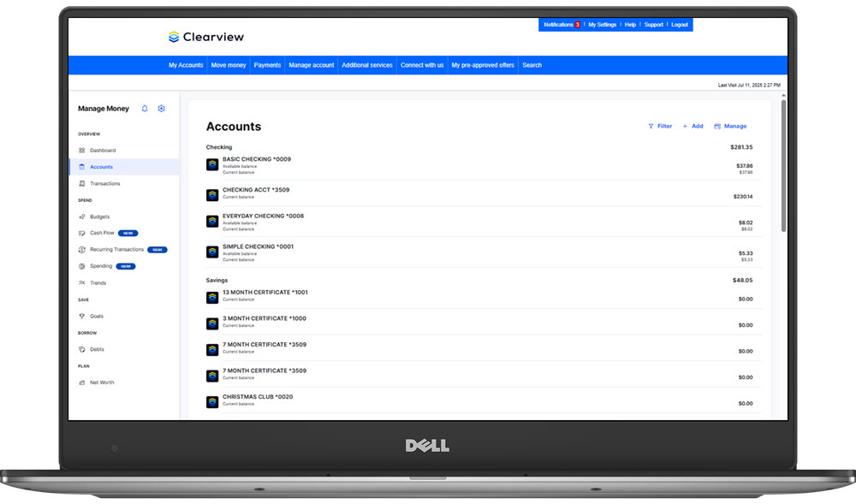Screen dimensions: 856x504
Task: Open Manage Money settings gear
Action: [x=161, y=108]
